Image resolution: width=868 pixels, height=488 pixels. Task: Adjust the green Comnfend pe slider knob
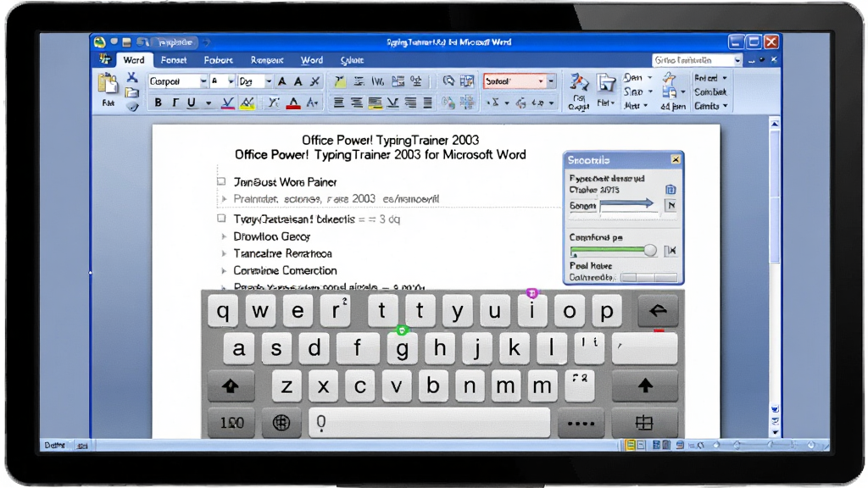coord(650,251)
